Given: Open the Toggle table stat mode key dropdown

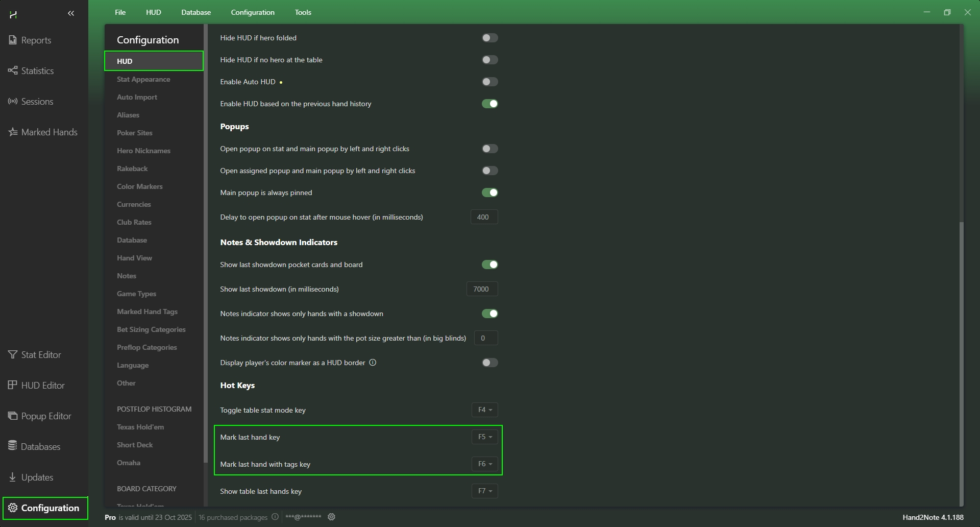Looking at the screenshot, I should 484,410.
